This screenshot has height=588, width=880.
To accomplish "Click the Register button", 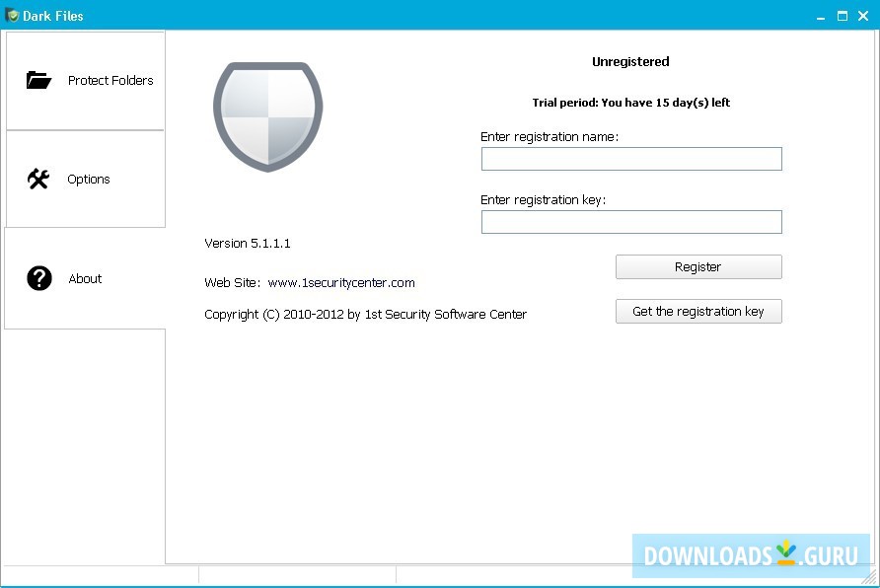I will click(698, 267).
